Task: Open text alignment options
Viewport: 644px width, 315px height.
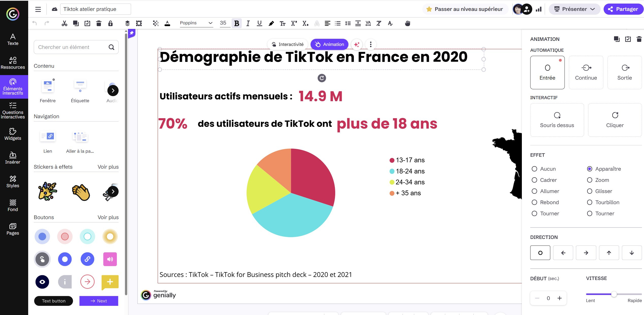Action: (x=328, y=23)
